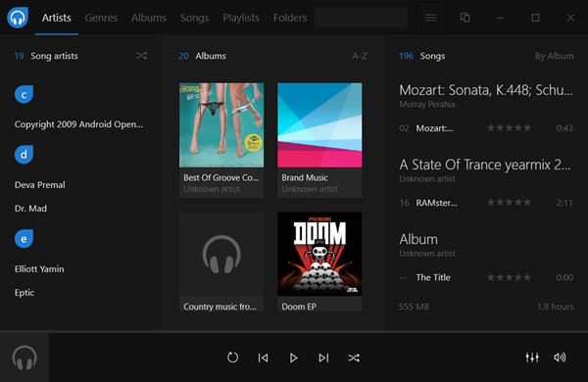This screenshot has width=588, height=382.
Task: Skip to next track
Action: point(323,358)
